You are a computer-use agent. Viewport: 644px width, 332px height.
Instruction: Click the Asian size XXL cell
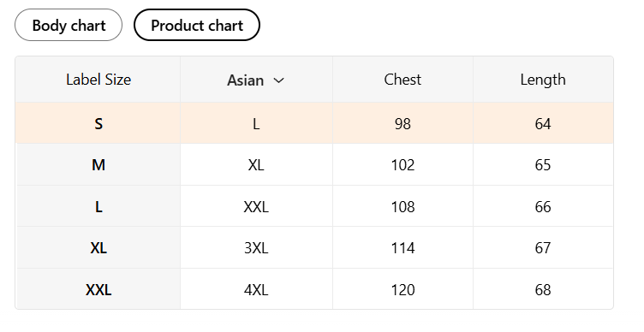click(x=256, y=206)
